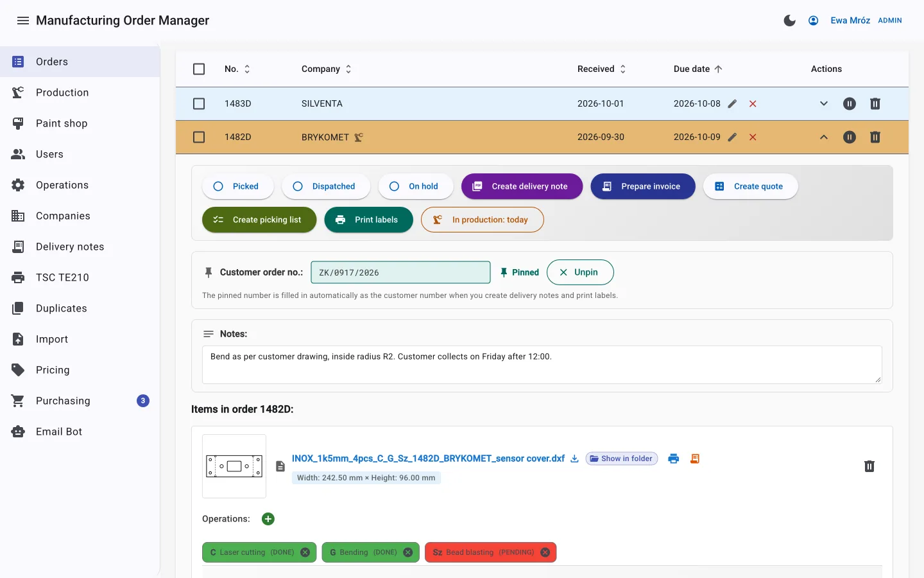The height and width of the screenshot is (578, 924).
Task: Clear due date for order 1482D
Action: [753, 137]
